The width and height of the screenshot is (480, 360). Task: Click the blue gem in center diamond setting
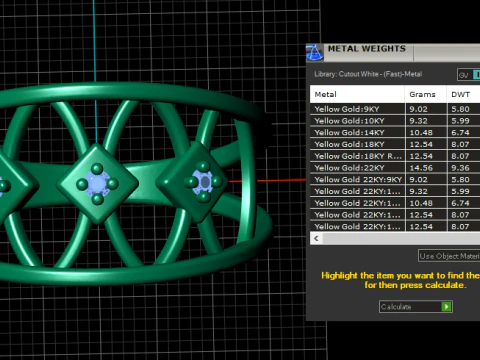click(97, 183)
